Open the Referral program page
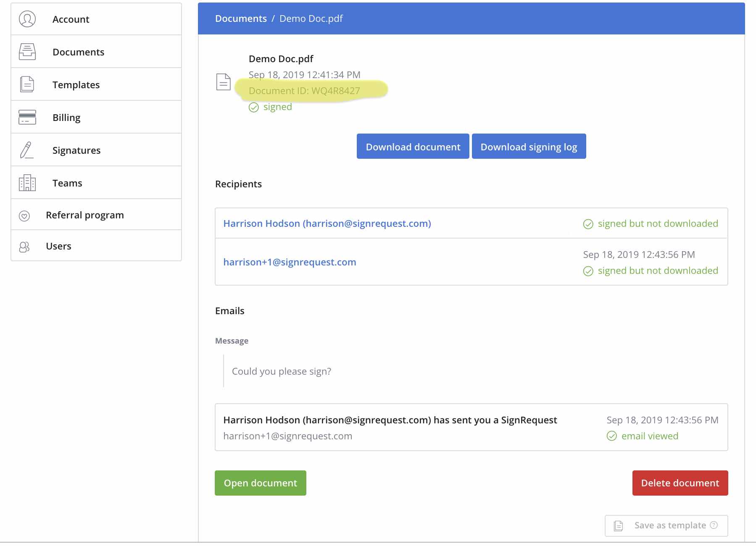This screenshot has height=546, width=756. click(x=96, y=215)
